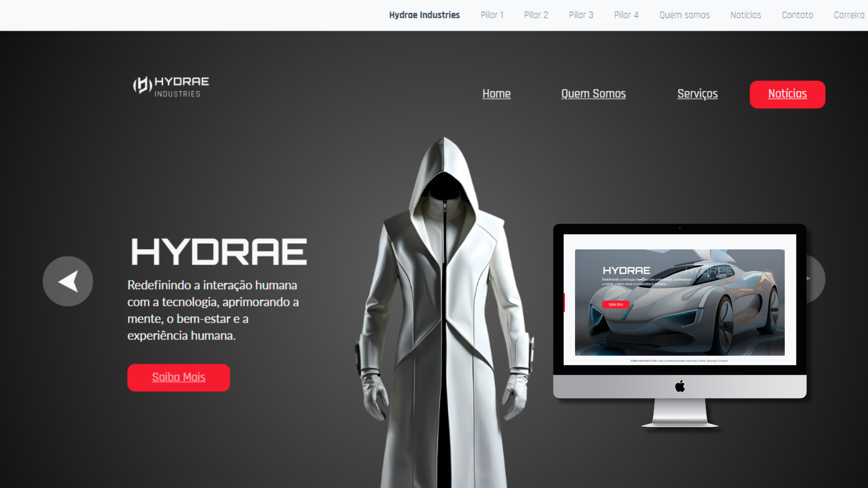
Task: Click Notícias in the top white bar
Action: 745,15
